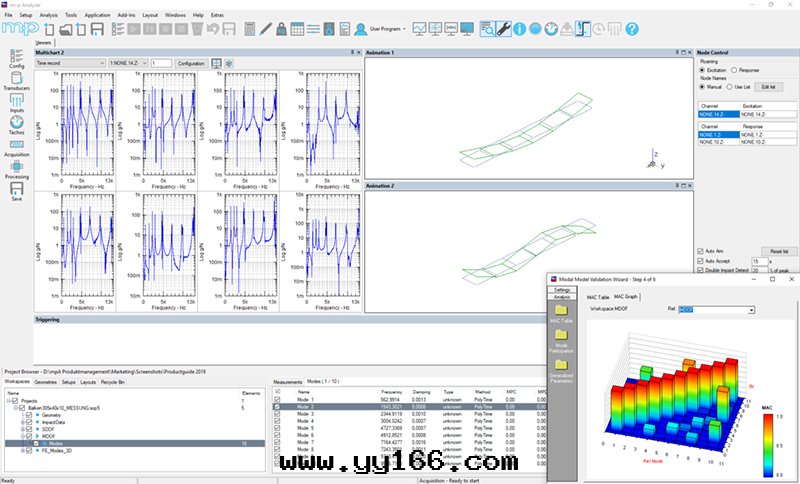
Task: Open the Mode Participation folder icon
Action: point(561,337)
